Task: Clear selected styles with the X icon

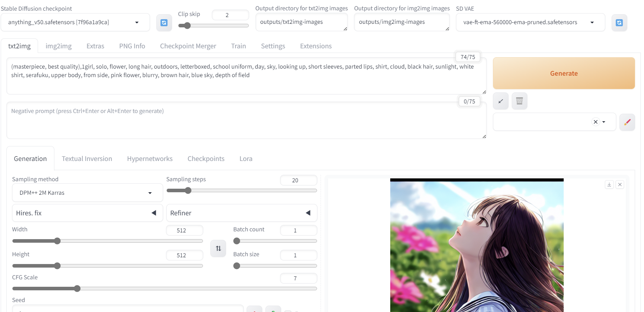Action: 596,122
